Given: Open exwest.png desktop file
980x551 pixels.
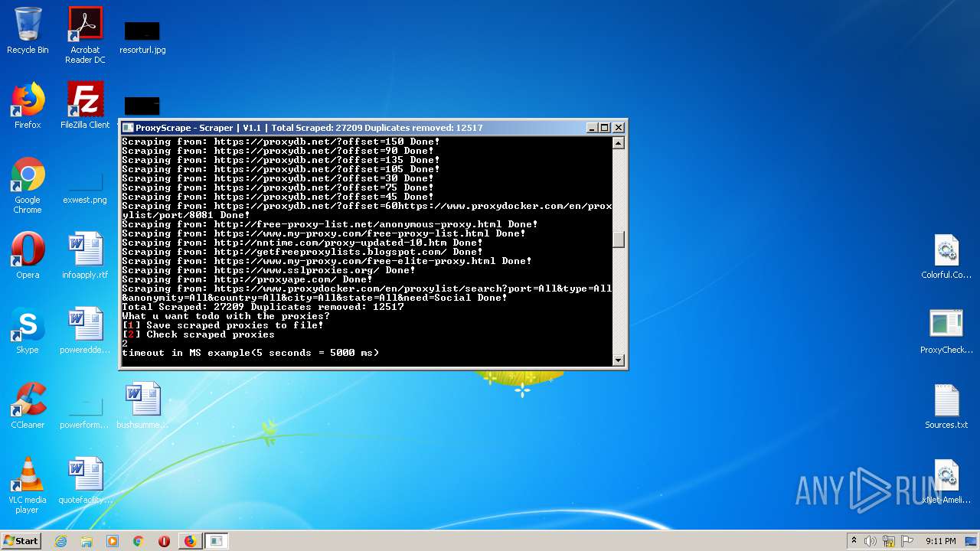Looking at the screenshot, I should point(85,187).
